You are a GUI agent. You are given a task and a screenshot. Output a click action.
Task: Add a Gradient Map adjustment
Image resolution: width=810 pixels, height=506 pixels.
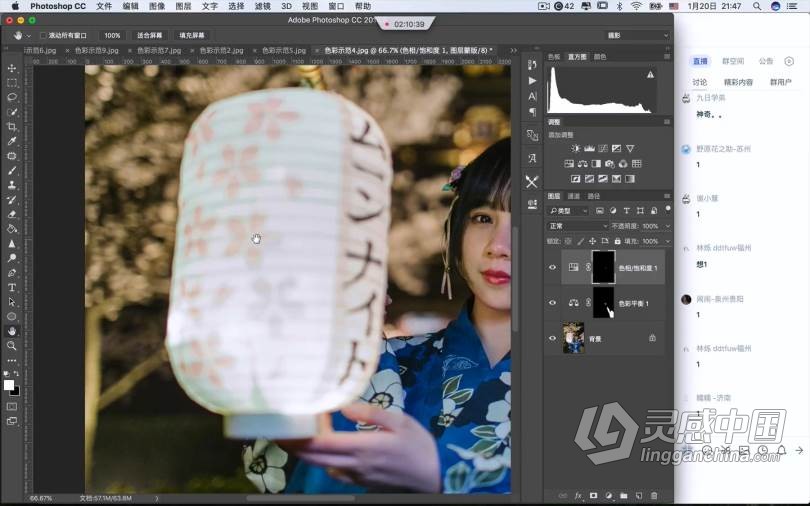[x=630, y=179]
